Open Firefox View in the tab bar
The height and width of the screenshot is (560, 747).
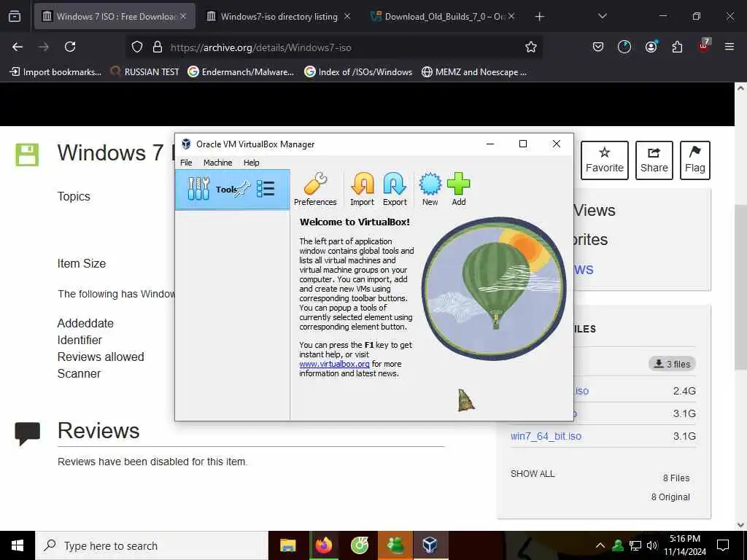(15, 16)
